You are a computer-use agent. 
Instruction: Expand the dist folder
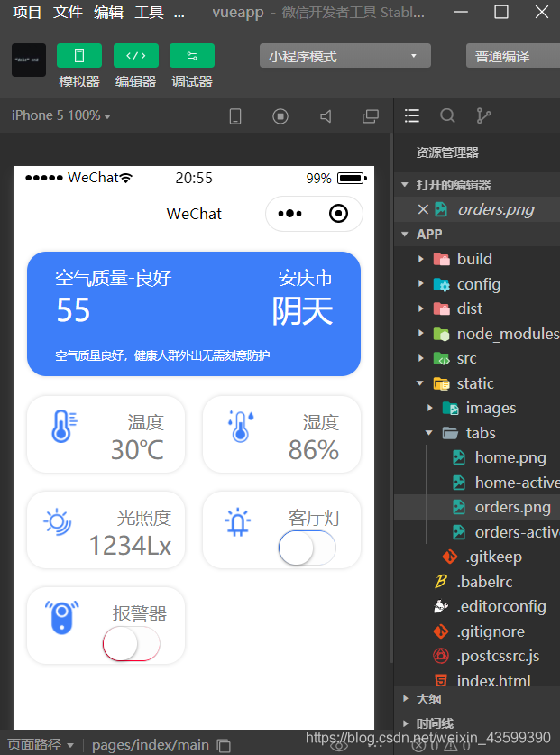(421, 308)
